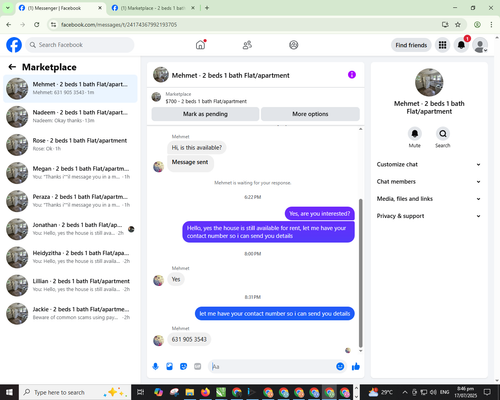Click the listing photo in right panel

(429, 82)
